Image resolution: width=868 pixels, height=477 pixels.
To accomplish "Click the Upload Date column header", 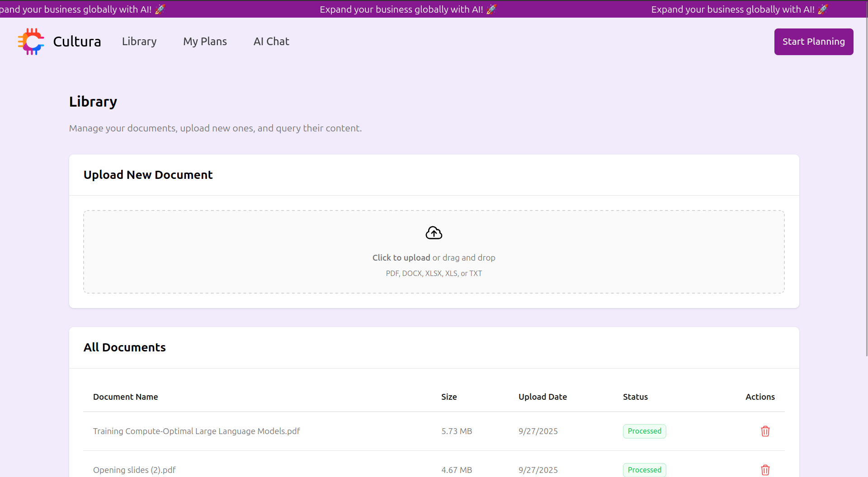I will pos(542,397).
